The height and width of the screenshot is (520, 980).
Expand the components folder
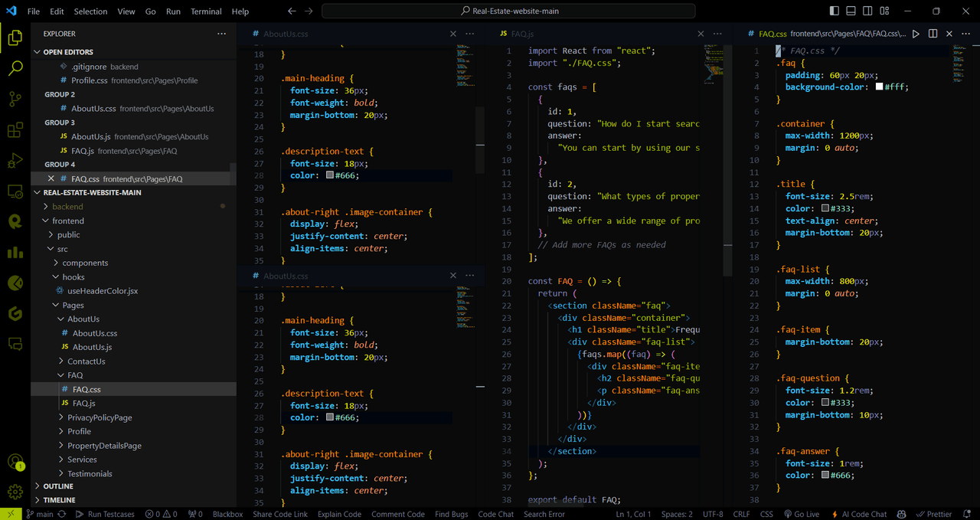pos(85,263)
